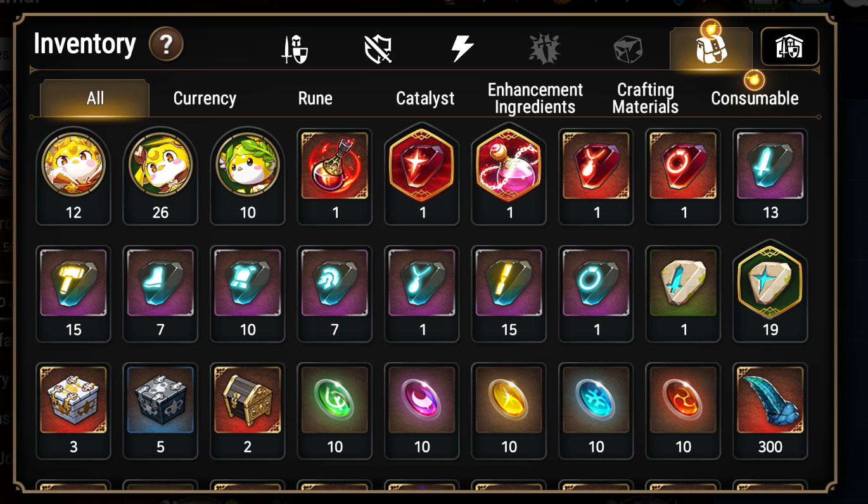Open the Catalyst tab
This screenshot has height=504, width=868.
coord(425,98)
